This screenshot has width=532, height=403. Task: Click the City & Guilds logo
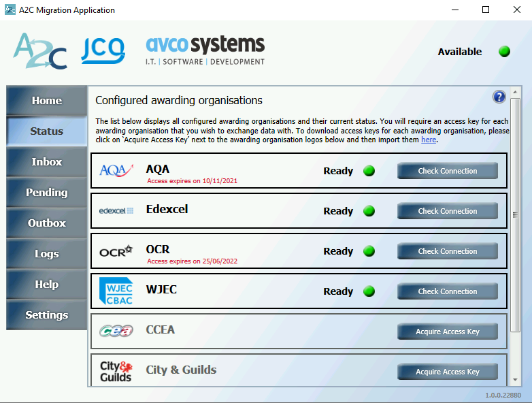point(116,372)
